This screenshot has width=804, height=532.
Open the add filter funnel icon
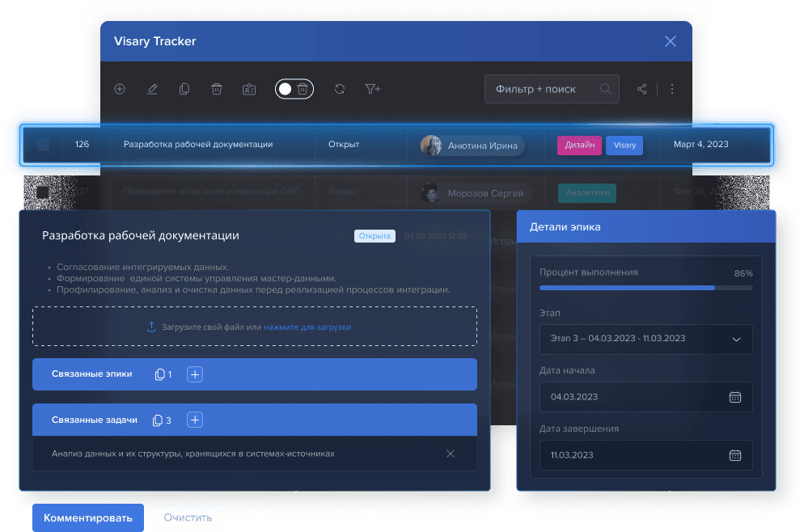[x=372, y=89]
